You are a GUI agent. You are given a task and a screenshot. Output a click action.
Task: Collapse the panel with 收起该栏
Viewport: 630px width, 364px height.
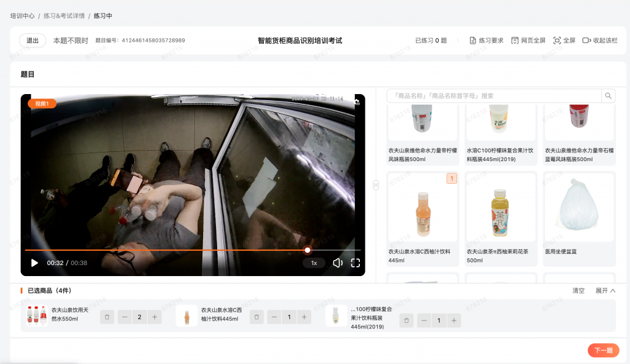tap(600, 41)
